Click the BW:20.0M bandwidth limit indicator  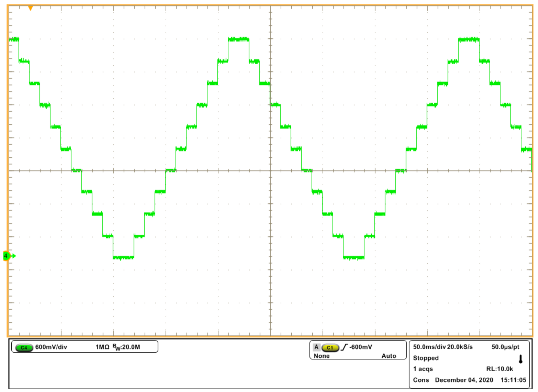(x=126, y=347)
